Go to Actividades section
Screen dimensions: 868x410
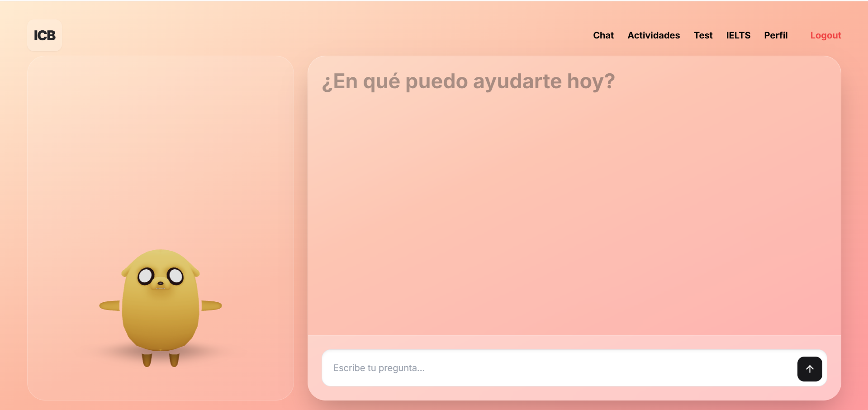(654, 35)
